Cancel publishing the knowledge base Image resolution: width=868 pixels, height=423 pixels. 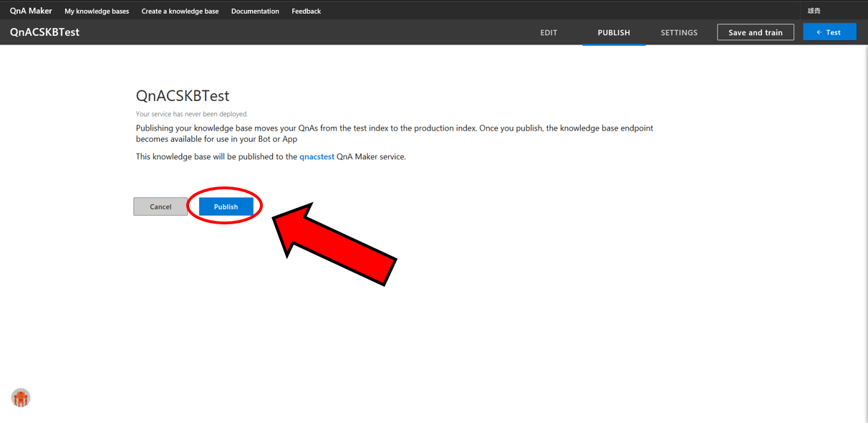pos(160,206)
